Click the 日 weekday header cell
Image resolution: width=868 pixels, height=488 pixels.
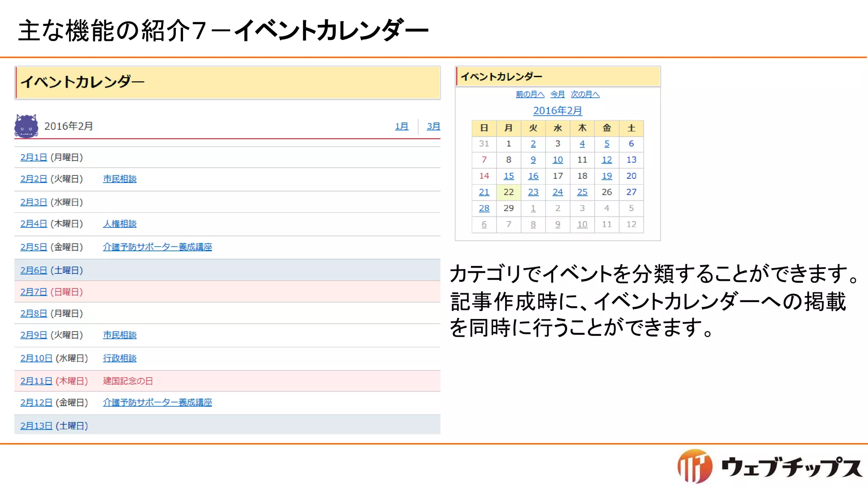484,128
